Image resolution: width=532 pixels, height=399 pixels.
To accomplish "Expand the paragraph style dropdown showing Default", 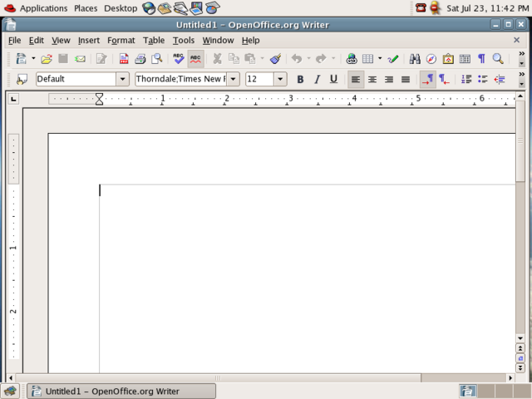I will (123, 80).
